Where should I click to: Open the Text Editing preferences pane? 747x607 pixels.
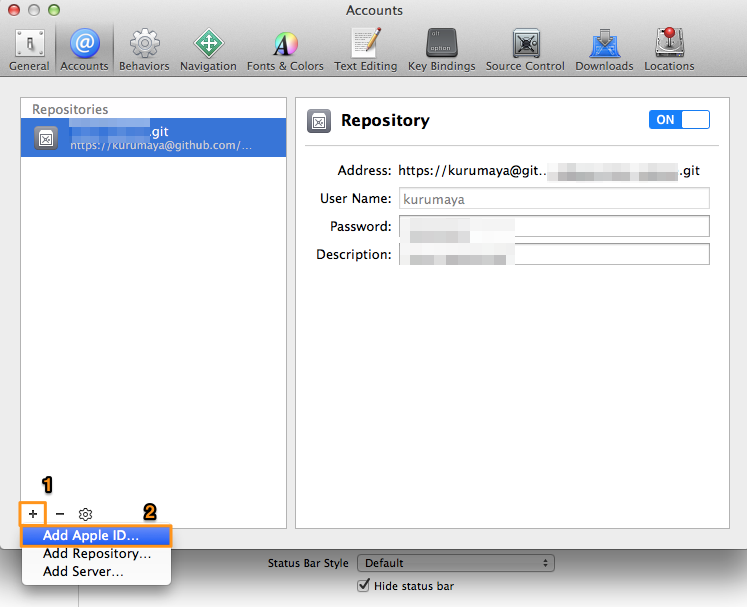coord(365,50)
